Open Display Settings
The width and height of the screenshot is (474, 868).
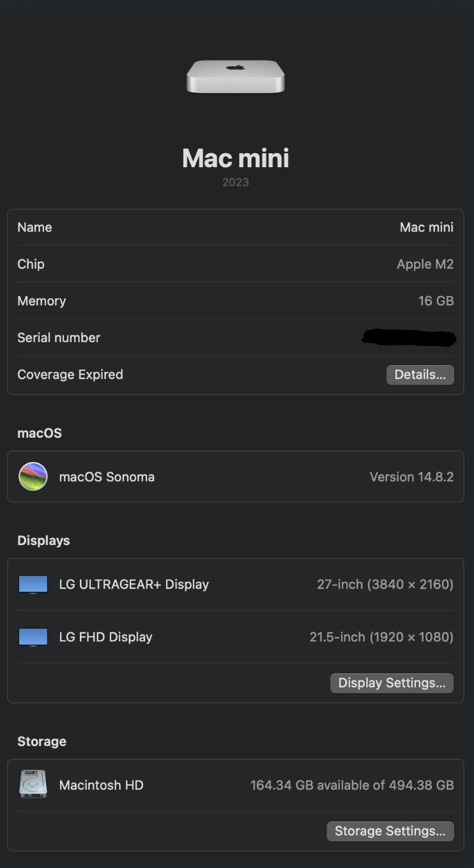392,683
